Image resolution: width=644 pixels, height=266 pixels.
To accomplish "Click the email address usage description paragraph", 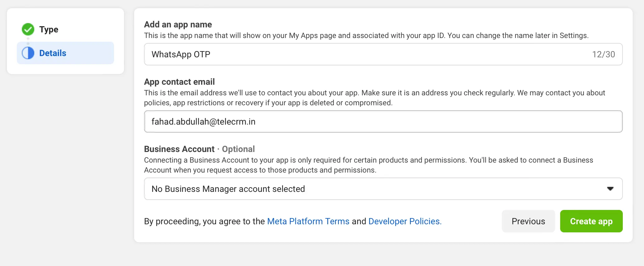I will click(374, 98).
